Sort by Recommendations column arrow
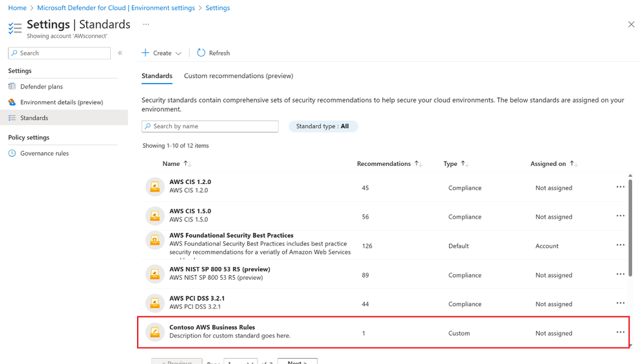Screen dimensions: 643x364 tap(418, 163)
